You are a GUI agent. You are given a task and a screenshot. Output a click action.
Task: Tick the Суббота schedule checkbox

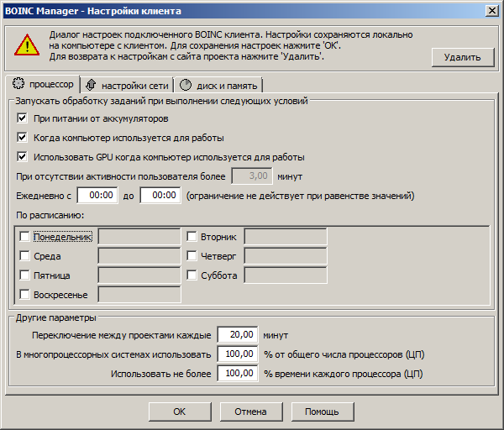(192, 275)
